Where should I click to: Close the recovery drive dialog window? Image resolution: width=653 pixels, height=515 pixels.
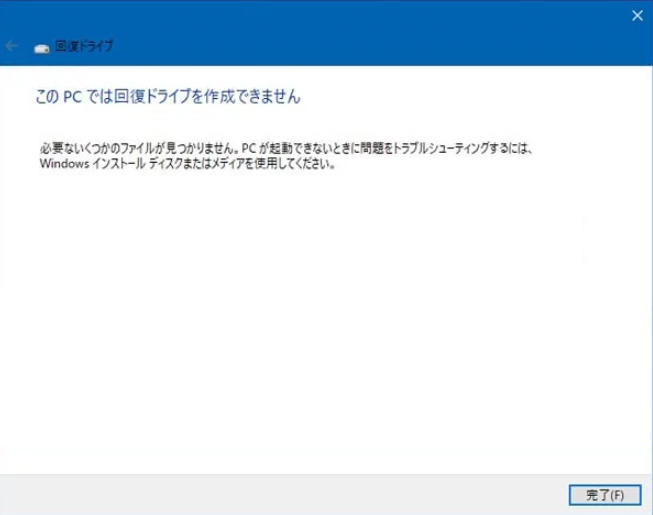click(x=637, y=16)
